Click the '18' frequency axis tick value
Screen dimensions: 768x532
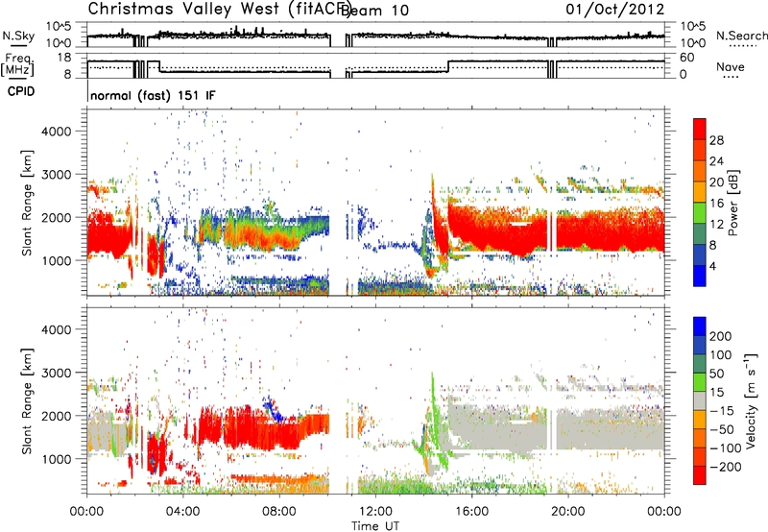[64, 58]
